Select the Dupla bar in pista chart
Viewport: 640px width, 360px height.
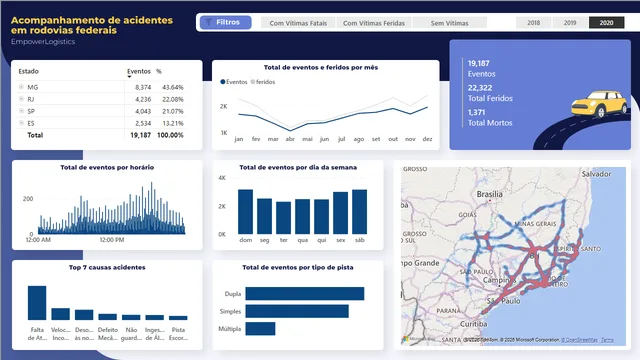[304, 293]
